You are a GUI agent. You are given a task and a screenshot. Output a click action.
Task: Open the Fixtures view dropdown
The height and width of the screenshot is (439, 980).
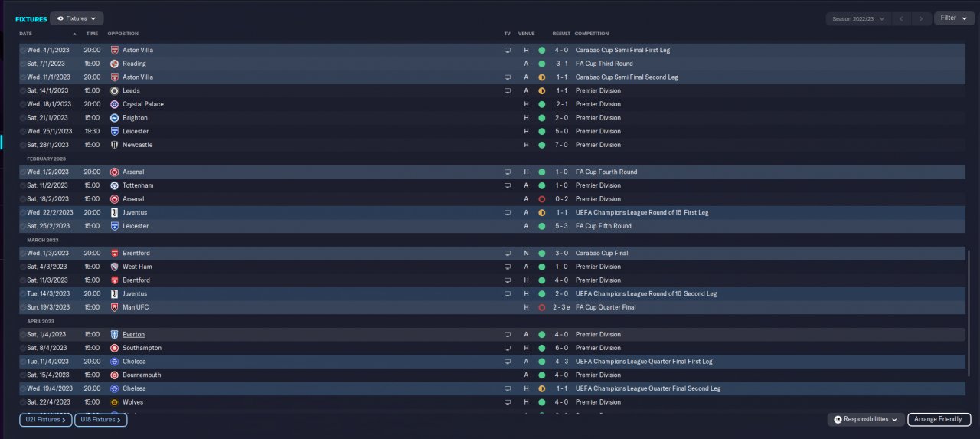point(77,18)
